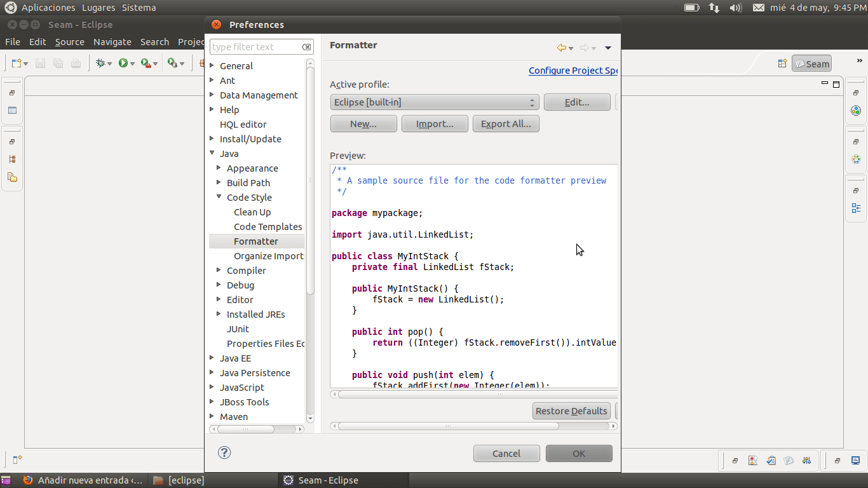The height and width of the screenshot is (488, 868).
Task: Click the Export All... button
Action: point(506,124)
